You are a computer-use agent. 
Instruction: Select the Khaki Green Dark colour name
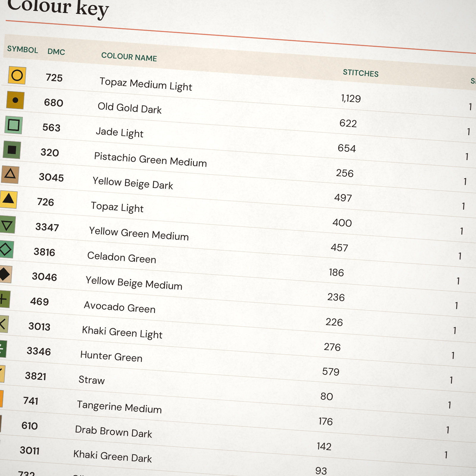click(x=112, y=456)
